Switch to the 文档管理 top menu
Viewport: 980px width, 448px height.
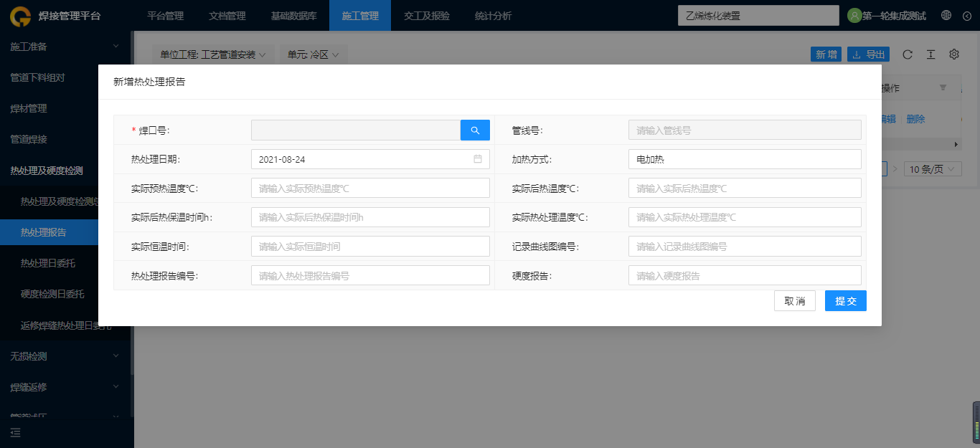227,16
